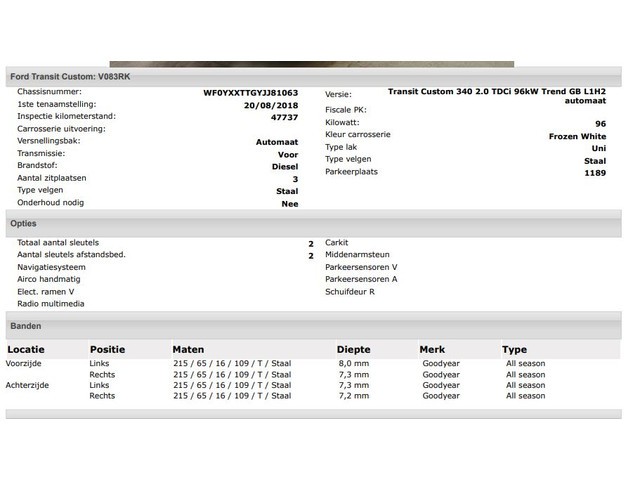Sort by the Maten column header

(188, 350)
